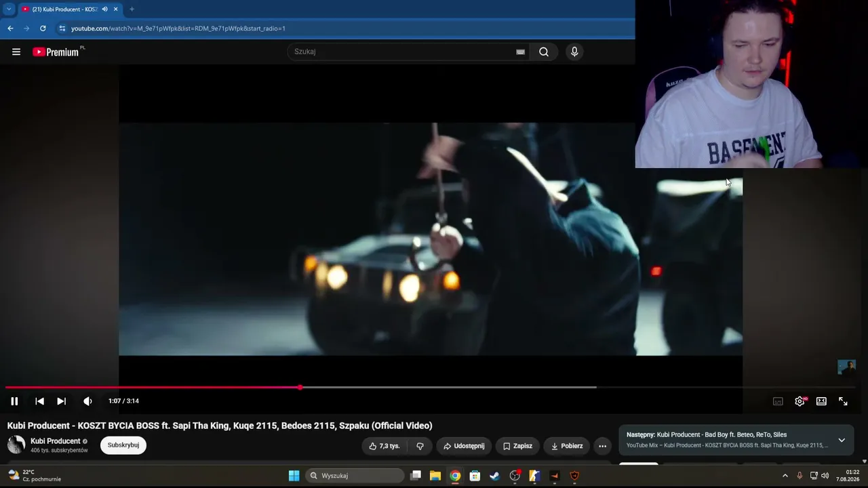Click the magnifier search button
The width and height of the screenshot is (868, 488).
pos(544,52)
